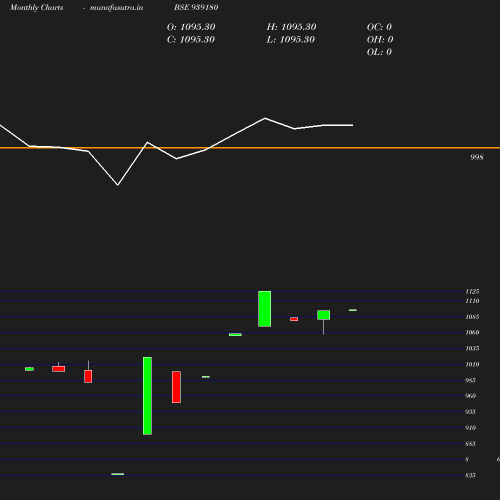500x500 pixels.
Task: Click the munafasutra.in site label
Action: point(116,7)
